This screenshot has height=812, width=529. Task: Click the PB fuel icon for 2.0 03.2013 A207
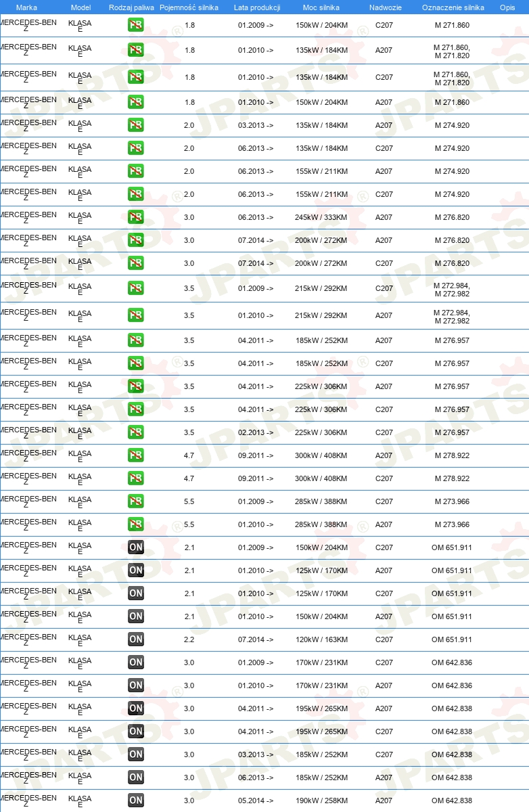tap(136, 125)
